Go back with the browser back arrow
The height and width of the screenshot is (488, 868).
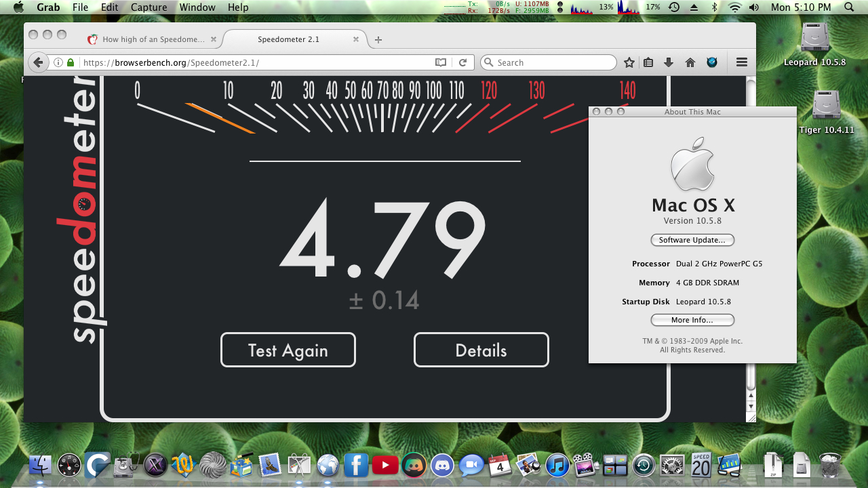point(39,62)
